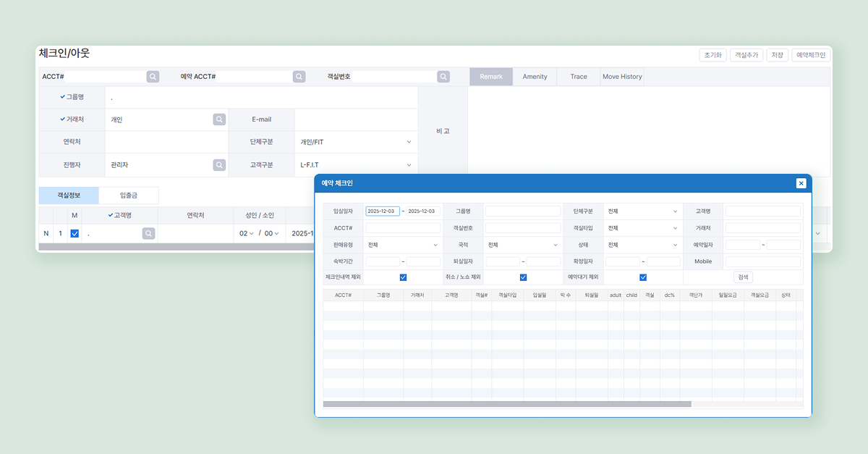Screen dimensions: 868x454
Task: Click the 검색 button in dialog
Action: (x=744, y=277)
